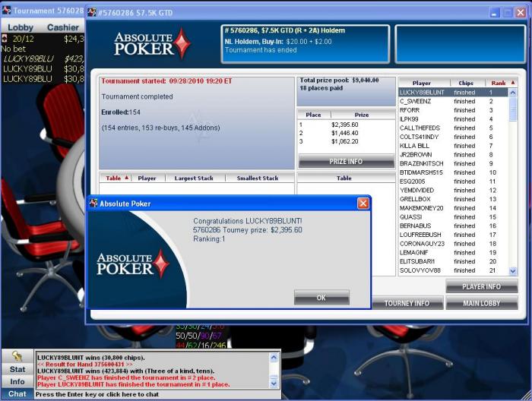Switch to the Chat tab
This screenshot has height=401, width=532.
coord(17,393)
